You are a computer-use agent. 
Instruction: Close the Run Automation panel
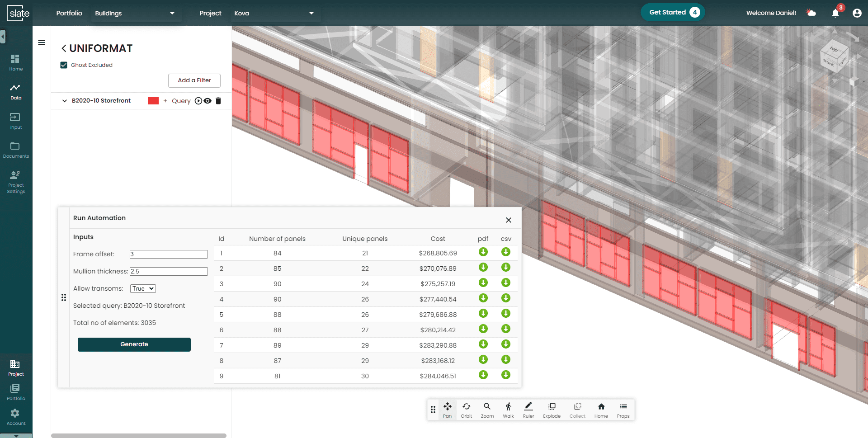point(509,220)
